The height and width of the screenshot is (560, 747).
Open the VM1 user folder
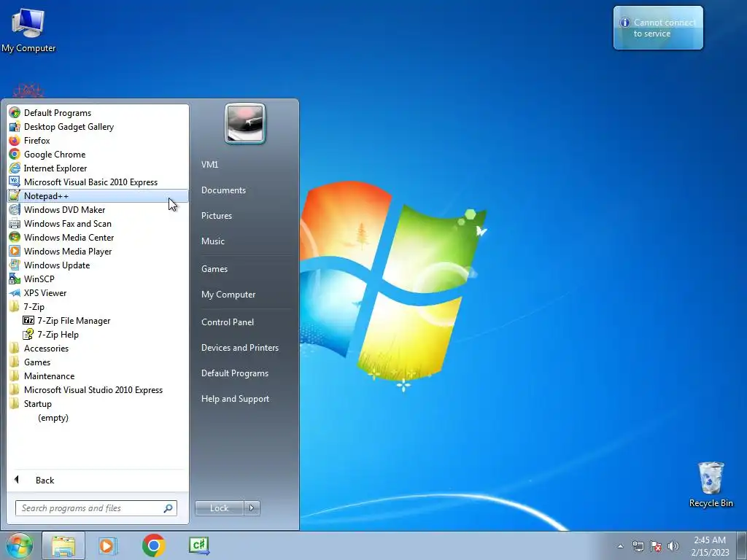point(245,164)
